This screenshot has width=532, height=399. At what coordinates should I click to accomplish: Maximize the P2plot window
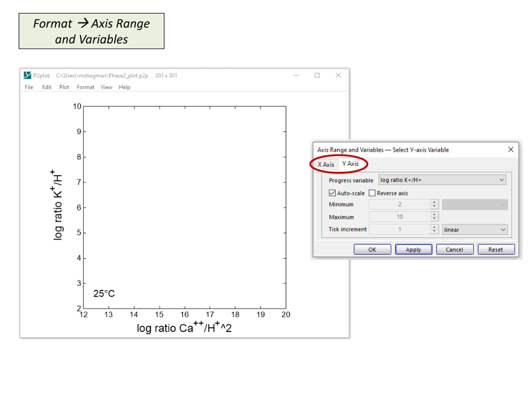[x=317, y=75]
